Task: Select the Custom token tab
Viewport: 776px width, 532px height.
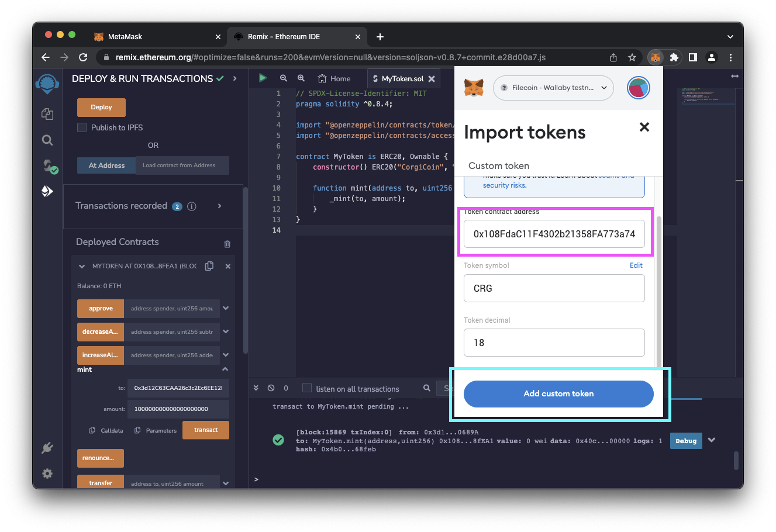Action: pos(499,165)
